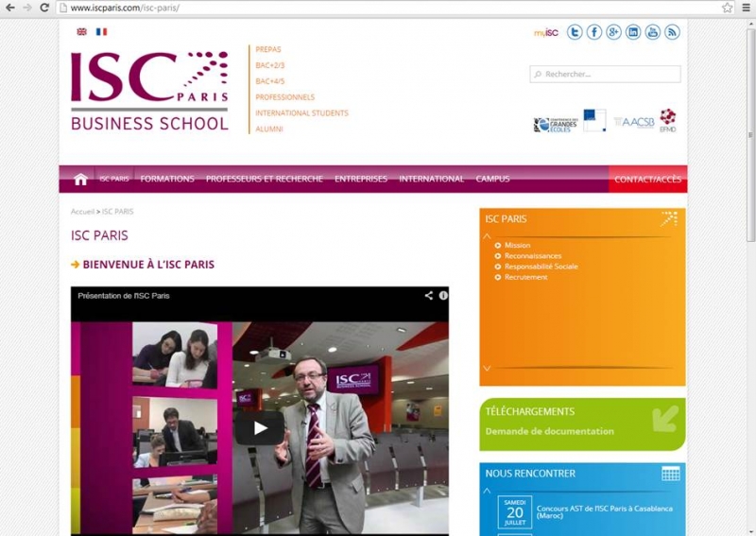Open the INTERNATIONAL menu item
The height and width of the screenshot is (536, 756).
tap(432, 179)
